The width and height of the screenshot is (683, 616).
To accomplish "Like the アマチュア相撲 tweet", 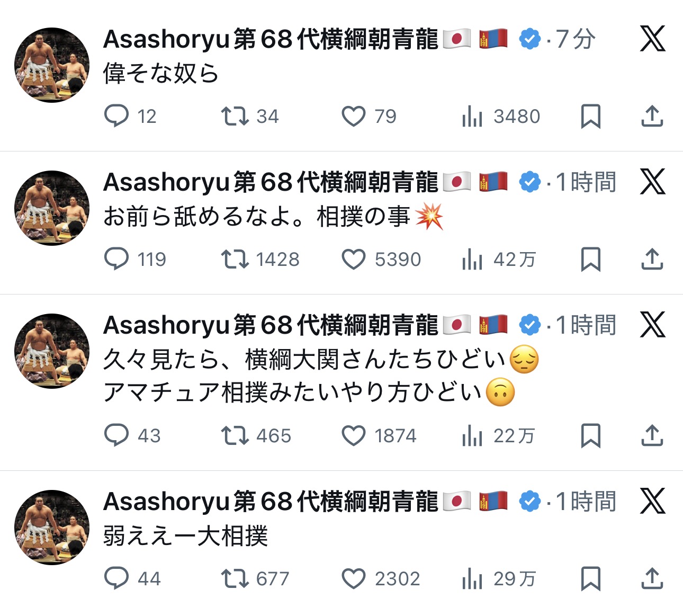I will pyautogui.click(x=353, y=435).
